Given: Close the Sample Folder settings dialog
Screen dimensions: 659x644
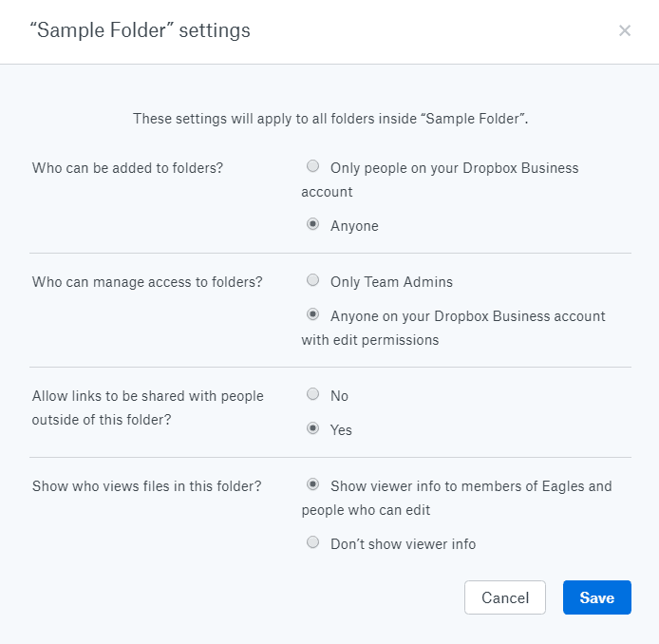Looking at the screenshot, I should point(625,30).
